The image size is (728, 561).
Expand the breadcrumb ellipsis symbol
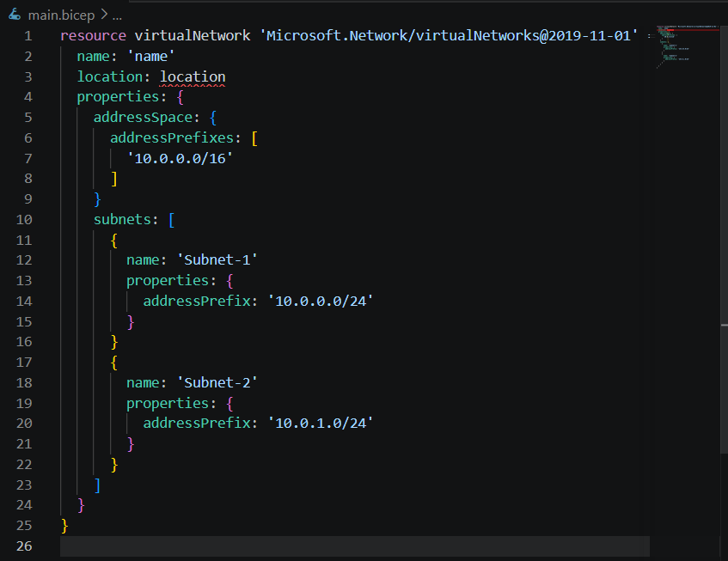(x=118, y=15)
